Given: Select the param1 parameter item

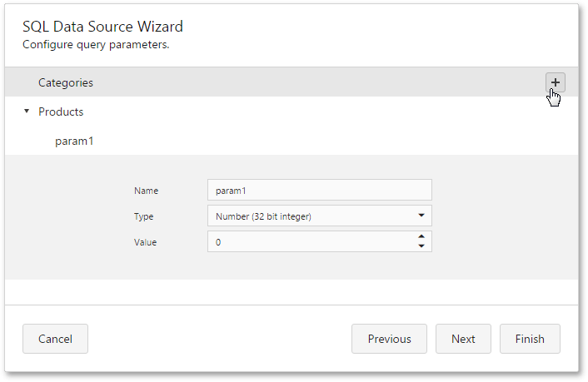Looking at the screenshot, I should (74, 141).
